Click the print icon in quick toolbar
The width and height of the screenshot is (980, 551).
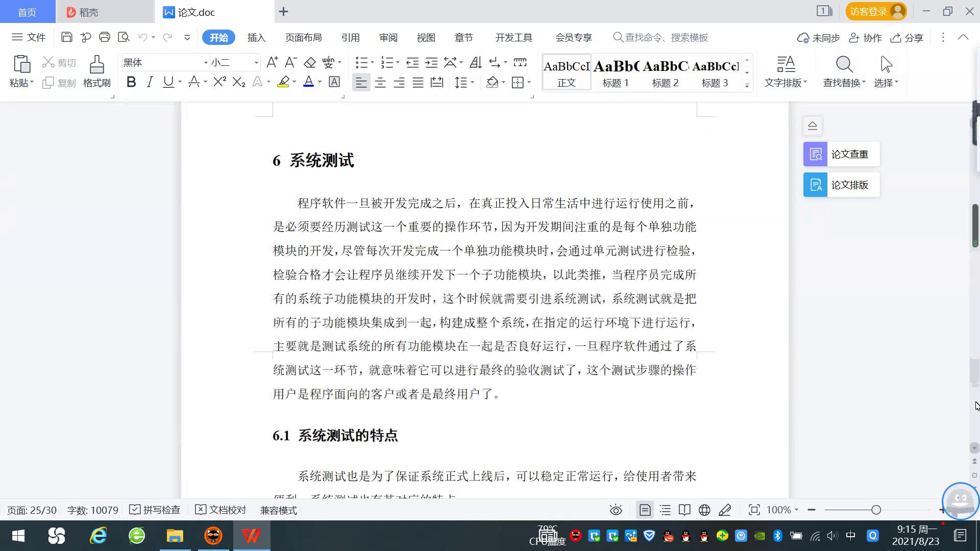coord(105,37)
